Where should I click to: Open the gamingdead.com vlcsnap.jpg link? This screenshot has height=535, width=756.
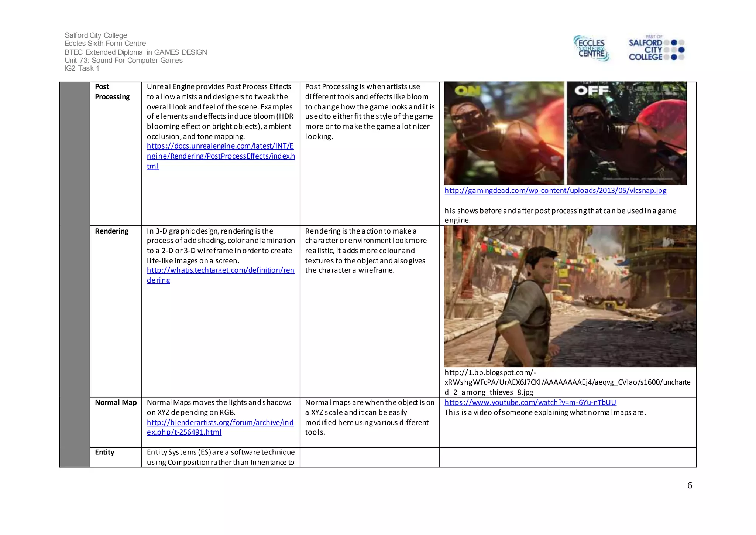555,191
